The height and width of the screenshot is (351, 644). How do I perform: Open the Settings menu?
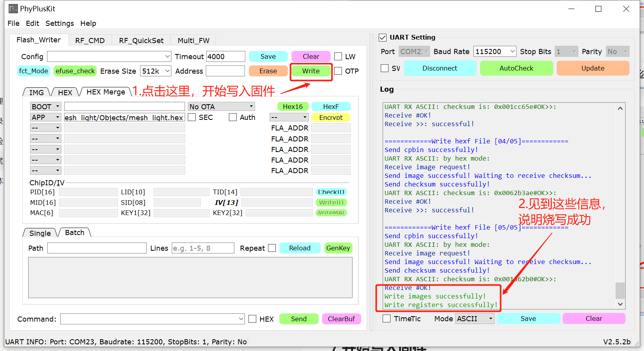tap(59, 24)
